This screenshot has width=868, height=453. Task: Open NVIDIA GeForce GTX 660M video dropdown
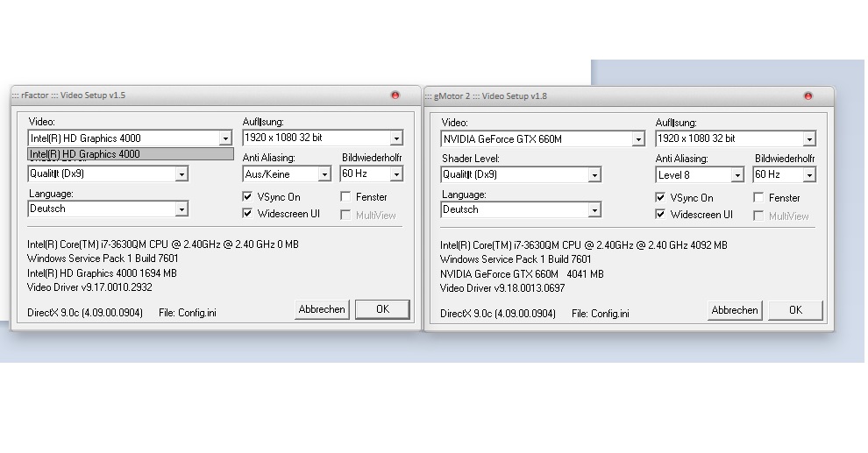pyautogui.click(x=637, y=139)
